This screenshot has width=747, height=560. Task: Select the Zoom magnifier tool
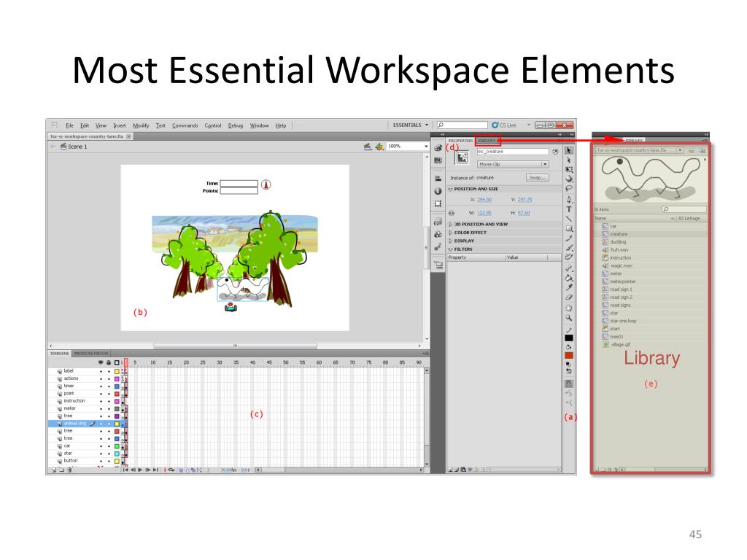569,318
